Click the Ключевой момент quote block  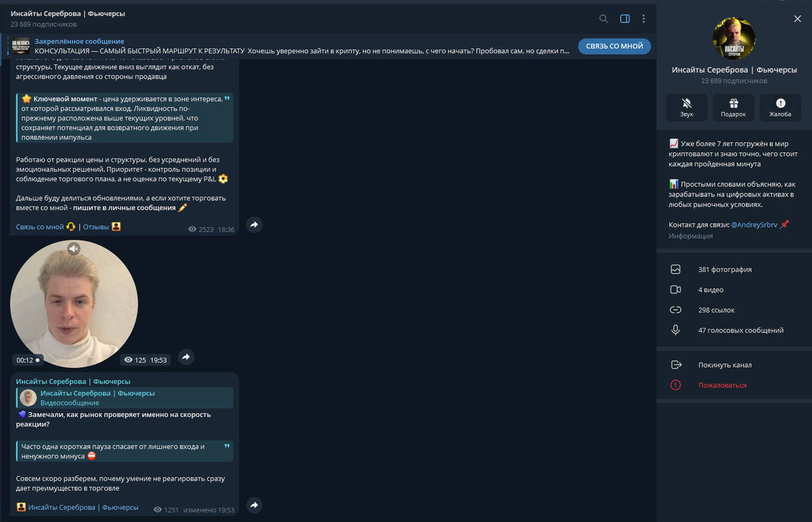coord(125,118)
